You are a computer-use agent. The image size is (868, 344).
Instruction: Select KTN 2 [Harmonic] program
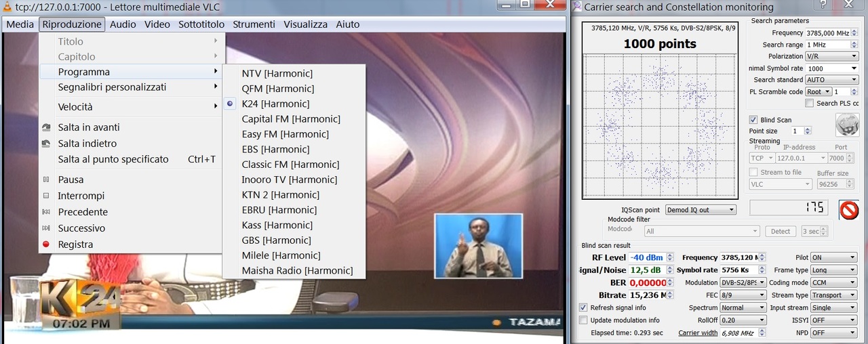(x=294, y=194)
